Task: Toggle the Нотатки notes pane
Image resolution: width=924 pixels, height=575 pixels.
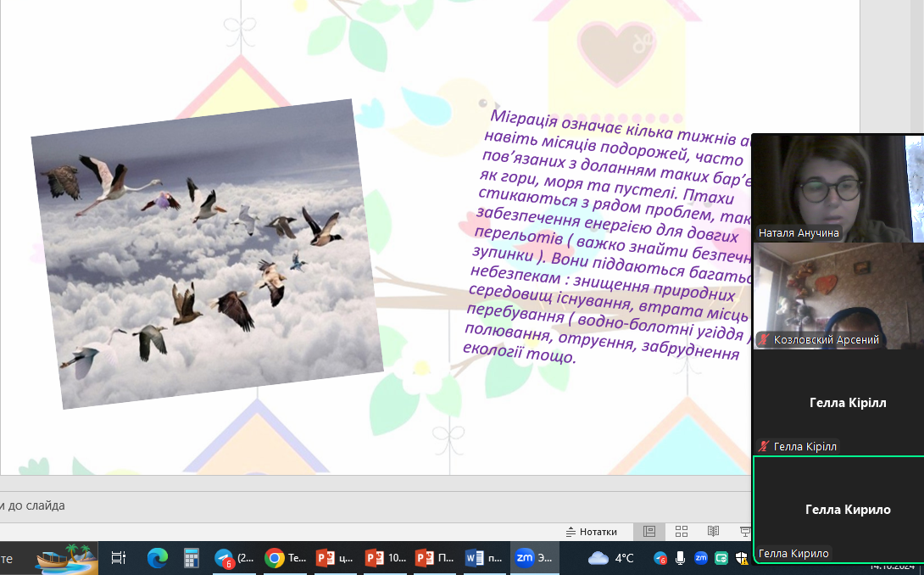Action: click(x=591, y=532)
